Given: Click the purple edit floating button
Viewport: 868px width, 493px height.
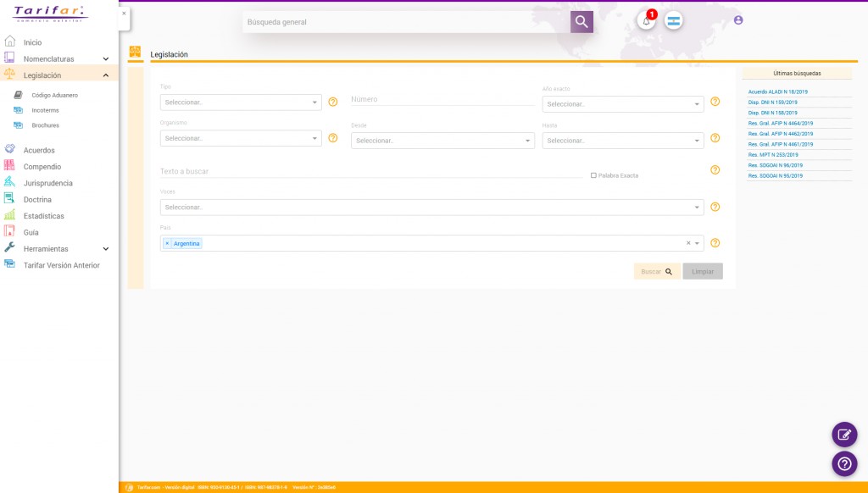Looking at the screenshot, I should point(844,435).
